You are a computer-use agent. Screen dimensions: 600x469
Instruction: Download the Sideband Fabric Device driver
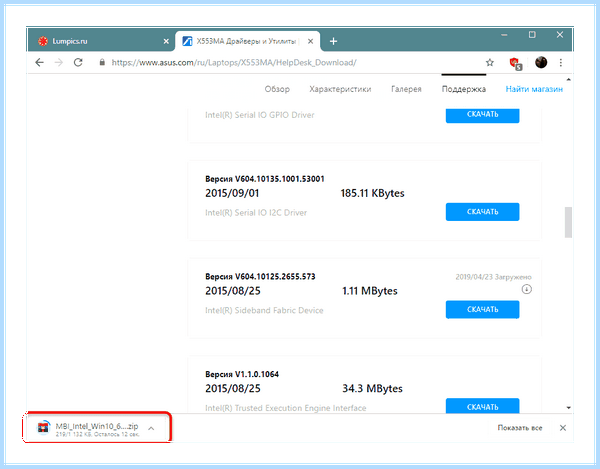pyautogui.click(x=482, y=309)
